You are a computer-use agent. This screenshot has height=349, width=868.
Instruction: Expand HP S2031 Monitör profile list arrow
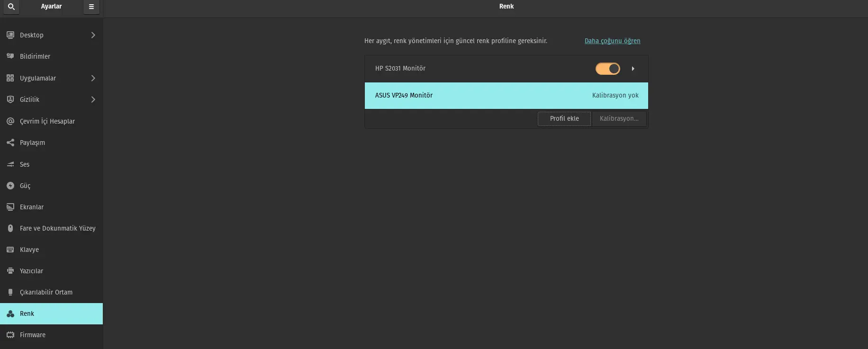point(633,69)
